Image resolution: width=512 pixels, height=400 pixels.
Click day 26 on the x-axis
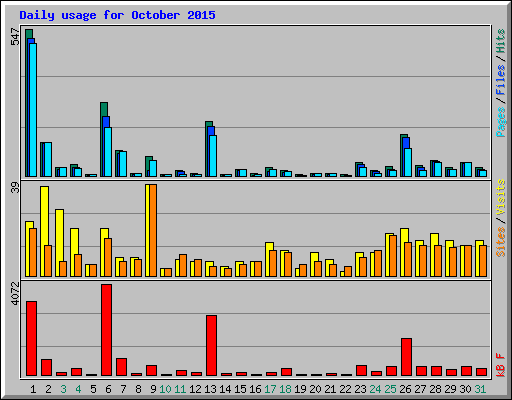tap(405, 389)
